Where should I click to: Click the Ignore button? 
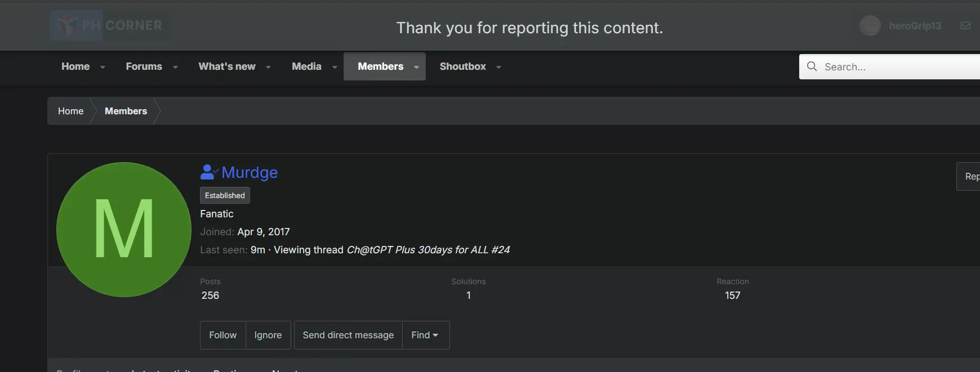pyautogui.click(x=268, y=335)
